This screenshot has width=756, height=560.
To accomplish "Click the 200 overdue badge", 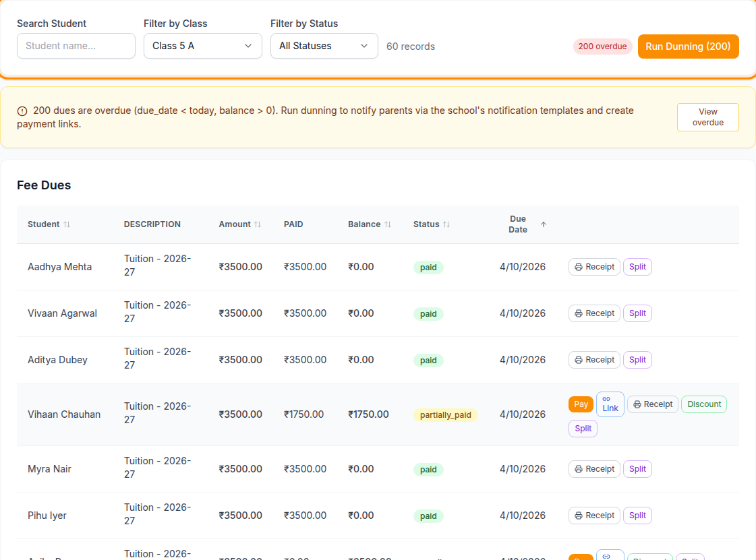I will pos(602,46).
